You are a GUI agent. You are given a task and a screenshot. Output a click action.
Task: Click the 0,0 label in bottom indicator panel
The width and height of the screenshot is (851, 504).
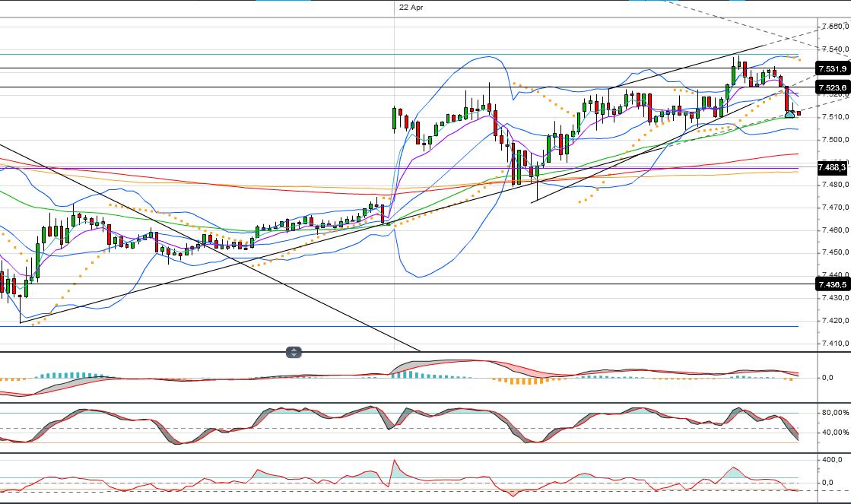pyautogui.click(x=827, y=482)
